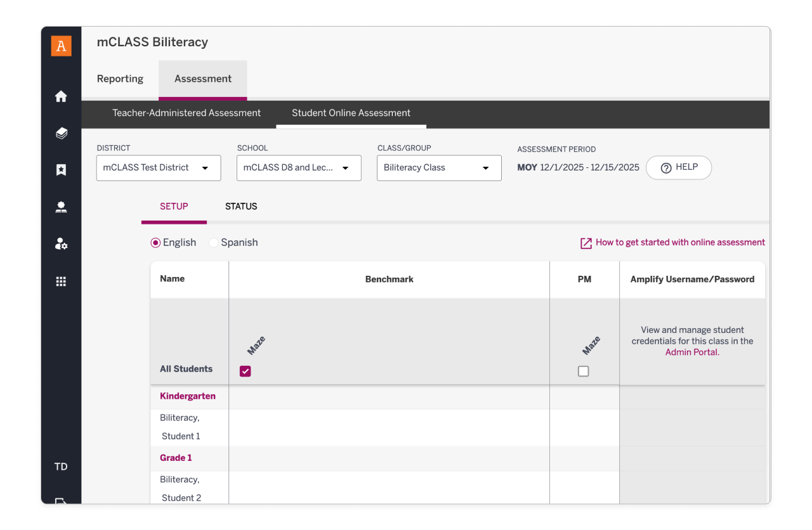The width and height of the screenshot is (812, 530).
Task: Expand the Class/Group Biliteracy Class dropdown
Action: (439, 168)
